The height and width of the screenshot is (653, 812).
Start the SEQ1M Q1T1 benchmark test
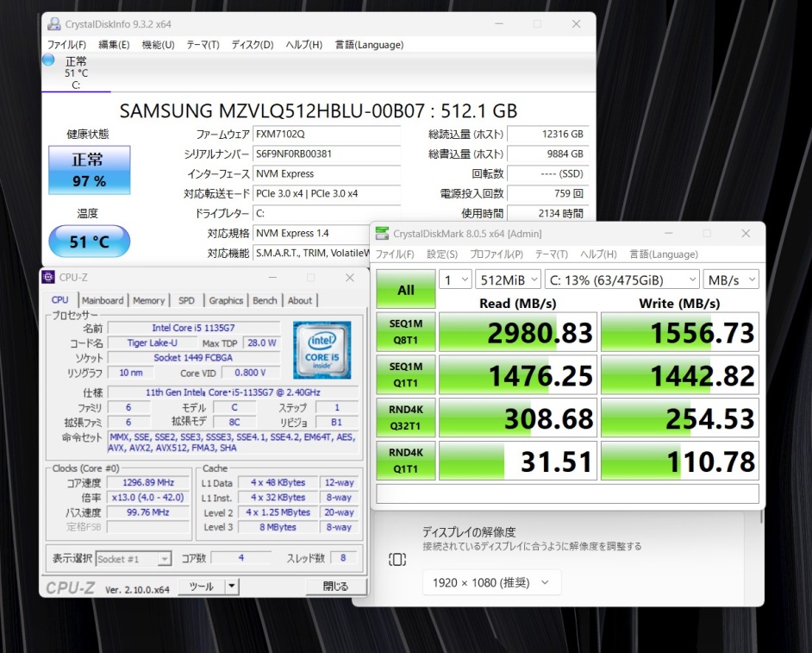coord(406,375)
